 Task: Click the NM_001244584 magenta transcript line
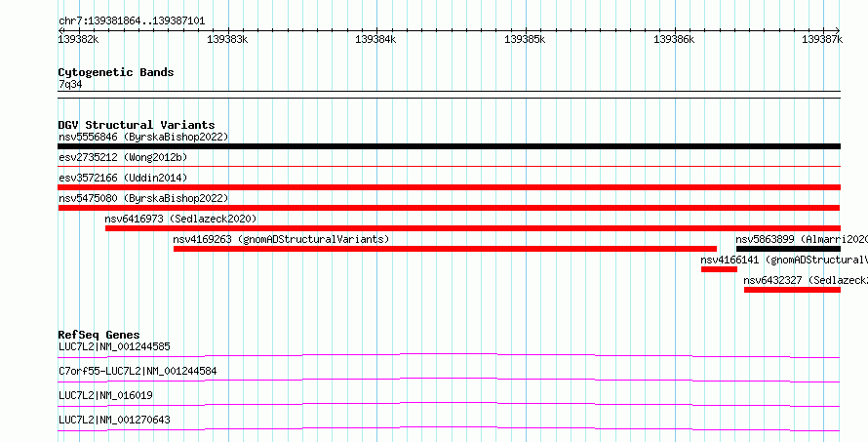point(449,380)
